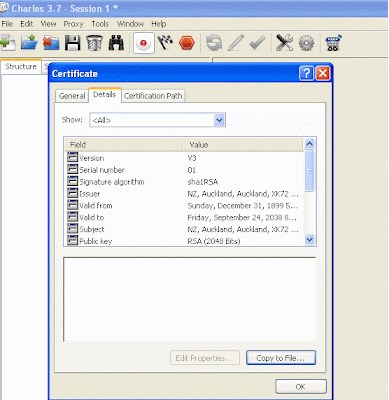The width and height of the screenshot is (389, 400).
Task: Click the Value column header
Action: tap(243, 145)
